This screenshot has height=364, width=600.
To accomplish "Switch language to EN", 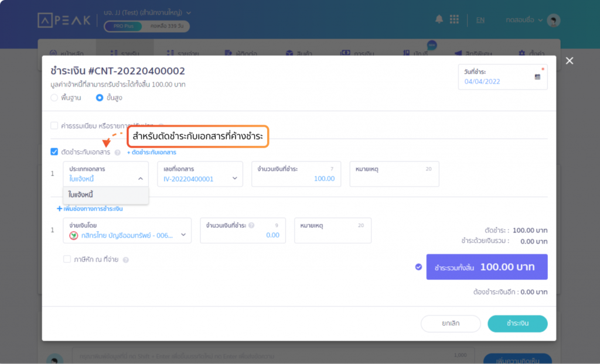I will 480,20.
